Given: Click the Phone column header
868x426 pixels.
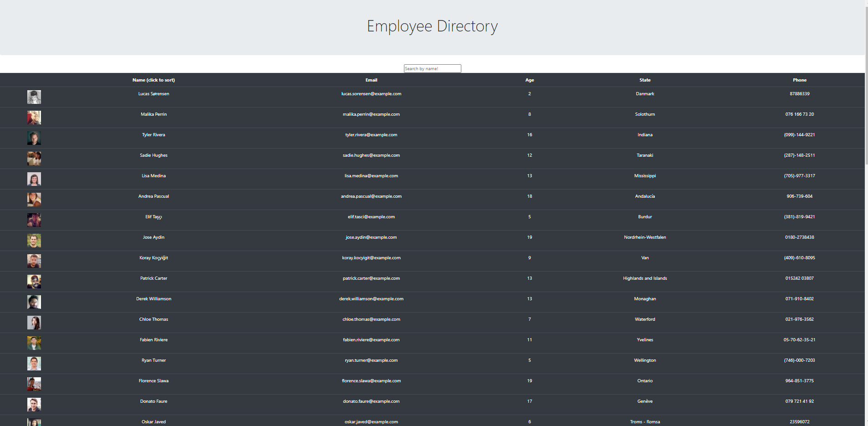Looking at the screenshot, I should coord(799,80).
